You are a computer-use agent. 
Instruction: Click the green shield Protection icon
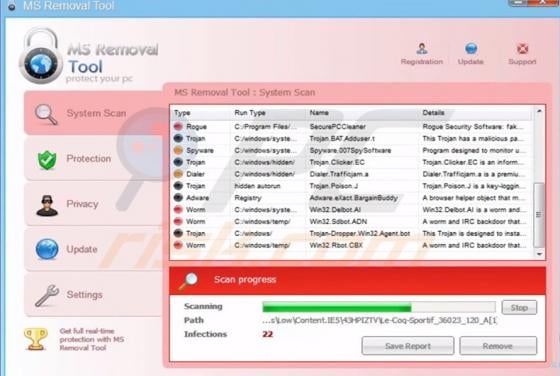pos(47,160)
